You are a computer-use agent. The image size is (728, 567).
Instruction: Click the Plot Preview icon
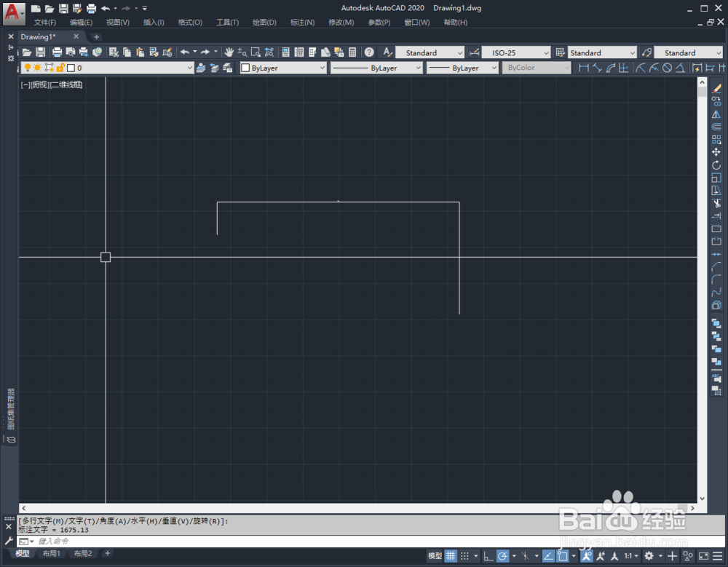[x=71, y=52]
